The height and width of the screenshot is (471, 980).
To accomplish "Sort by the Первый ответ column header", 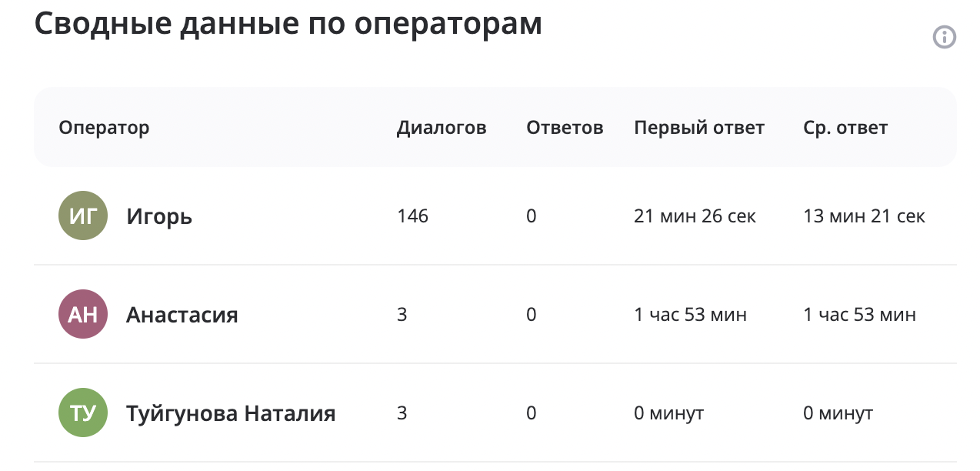I will point(699,128).
